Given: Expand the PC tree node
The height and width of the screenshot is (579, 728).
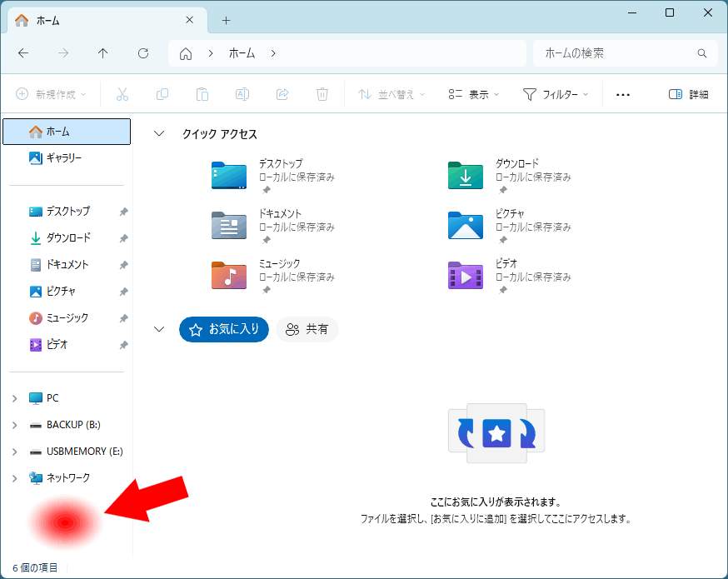Looking at the screenshot, I should pyautogui.click(x=14, y=398).
